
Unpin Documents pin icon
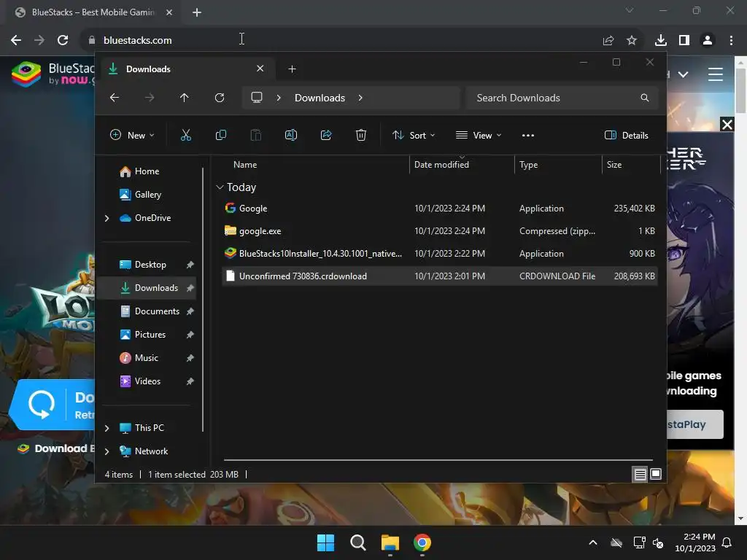coord(190,311)
